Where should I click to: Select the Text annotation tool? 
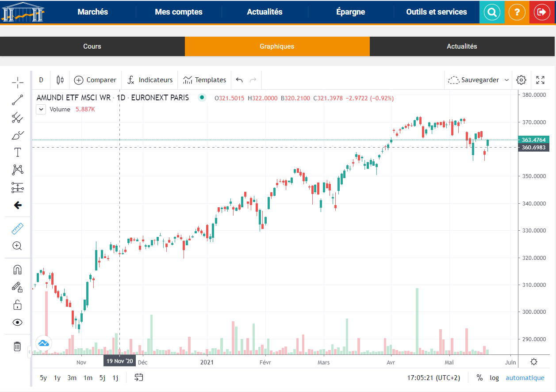pyautogui.click(x=18, y=153)
